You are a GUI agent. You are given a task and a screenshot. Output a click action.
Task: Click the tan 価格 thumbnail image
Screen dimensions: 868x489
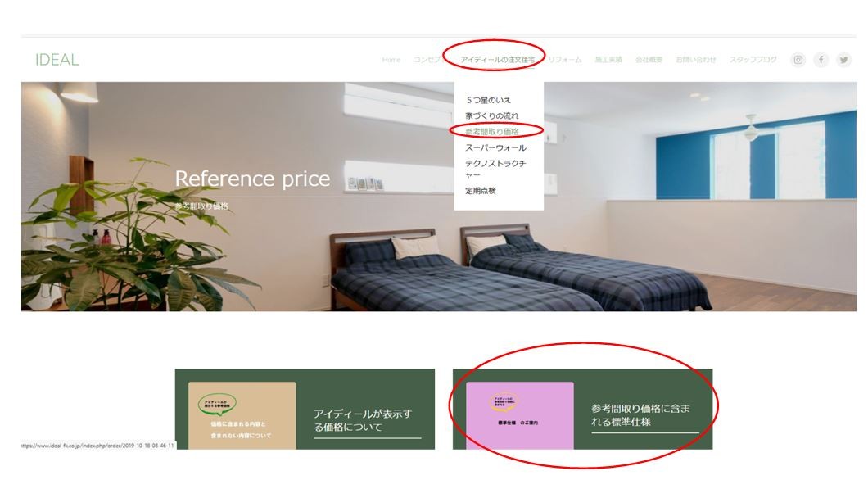pyautogui.click(x=242, y=415)
